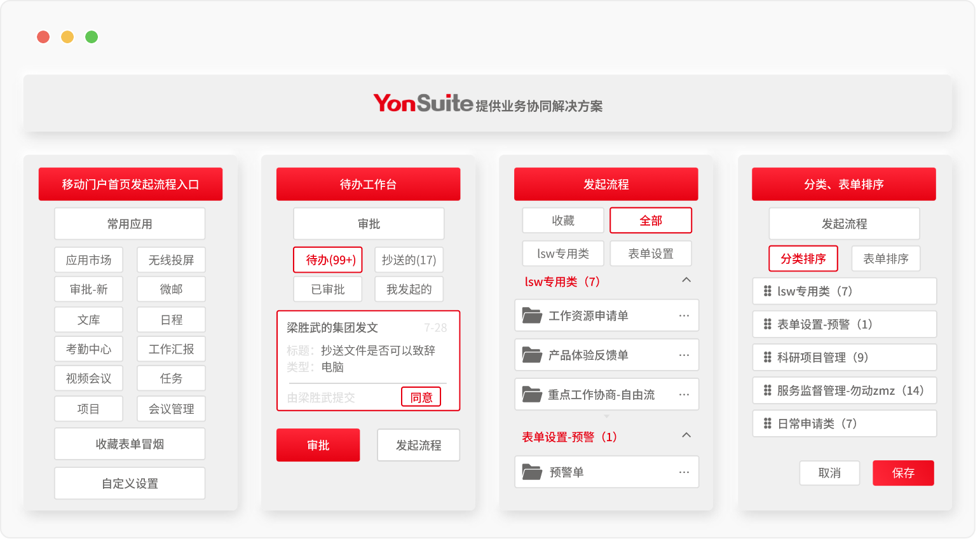Select the 分类排序 option

click(803, 259)
